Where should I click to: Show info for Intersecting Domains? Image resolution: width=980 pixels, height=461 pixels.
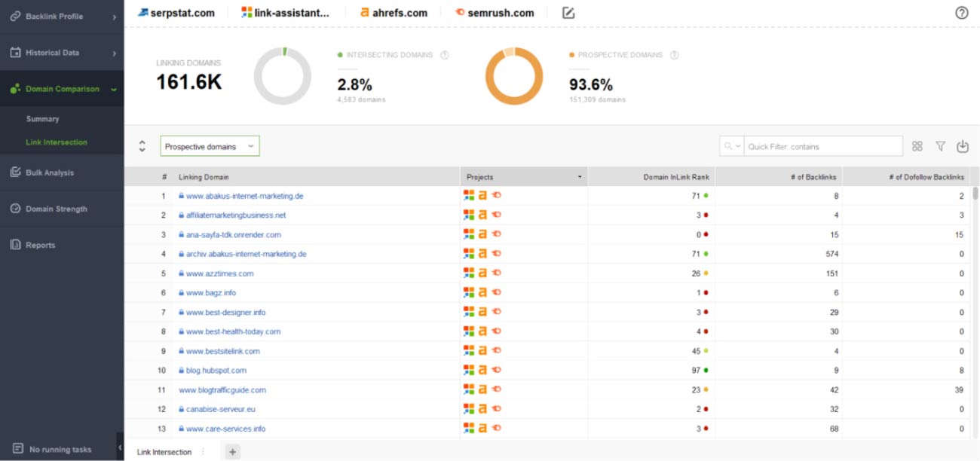444,55
